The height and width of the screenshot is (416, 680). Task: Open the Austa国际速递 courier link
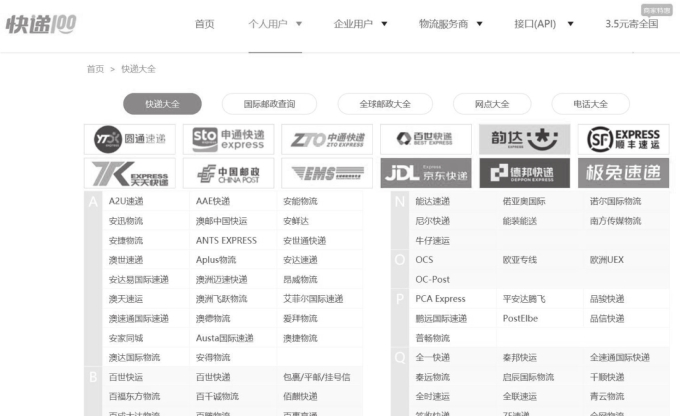225,338
